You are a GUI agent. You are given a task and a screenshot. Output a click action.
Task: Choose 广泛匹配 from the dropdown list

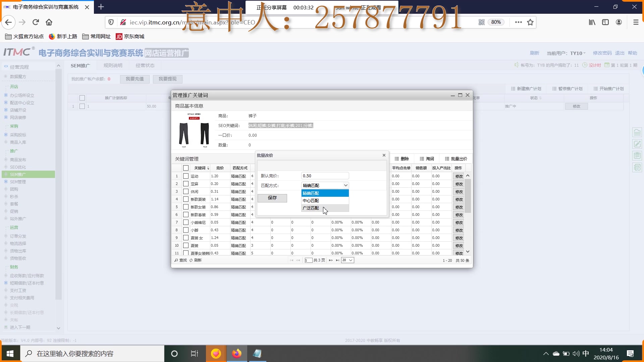pos(325,208)
